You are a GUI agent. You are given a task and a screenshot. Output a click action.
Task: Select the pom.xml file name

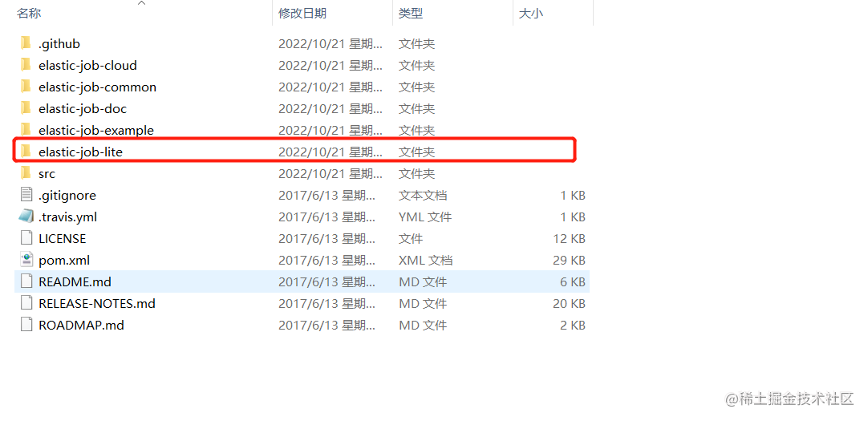[64, 260]
